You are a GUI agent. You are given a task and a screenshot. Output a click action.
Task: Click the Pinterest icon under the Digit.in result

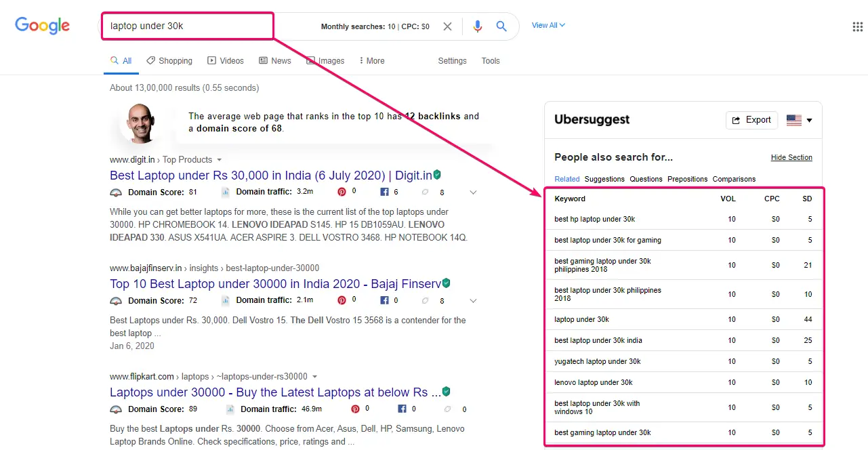click(342, 192)
